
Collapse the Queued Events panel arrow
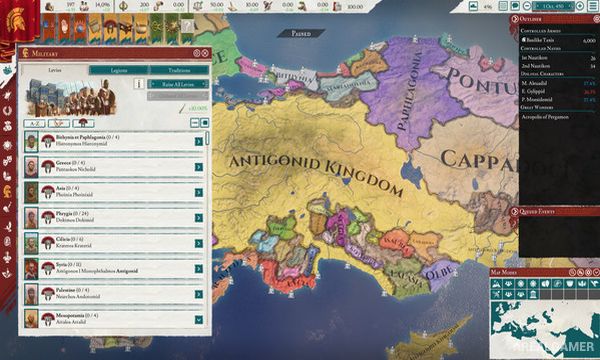click(x=515, y=211)
